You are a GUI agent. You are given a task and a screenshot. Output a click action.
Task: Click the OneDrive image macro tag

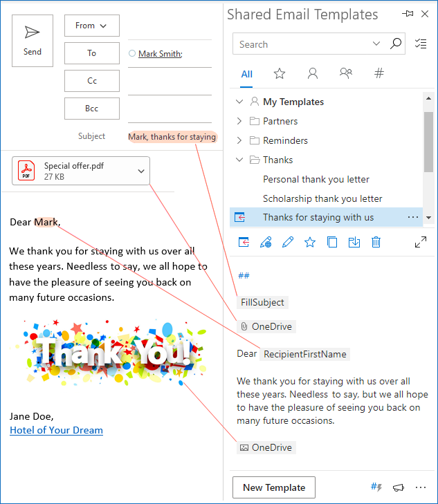[266, 447]
